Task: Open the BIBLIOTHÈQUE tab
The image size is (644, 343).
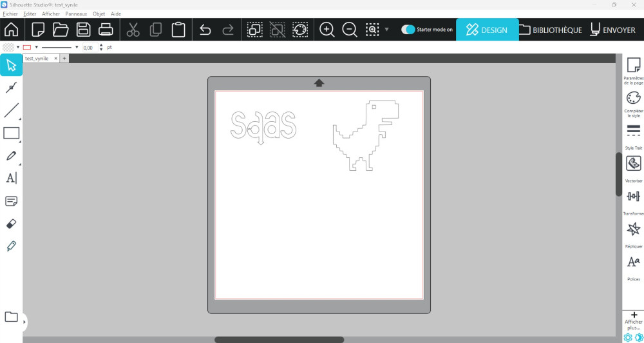Action: pyautogui.click(x=551, y=30)
